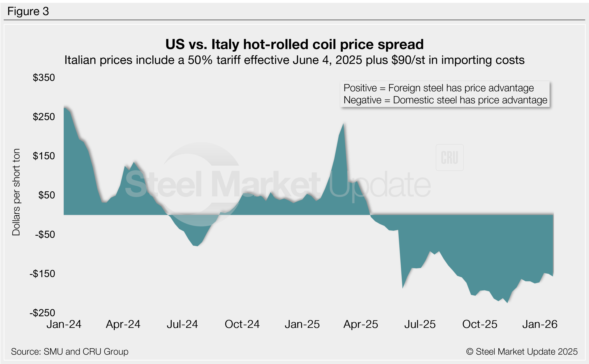Screen dimensions: 589x364
Task: Click the $350 y-axis label
Action: click(44, 77)
